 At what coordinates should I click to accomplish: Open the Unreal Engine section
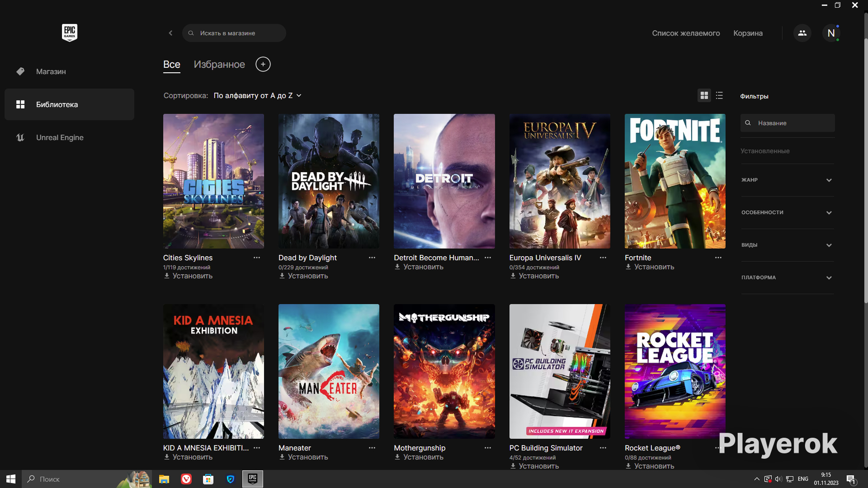(69, 138)
